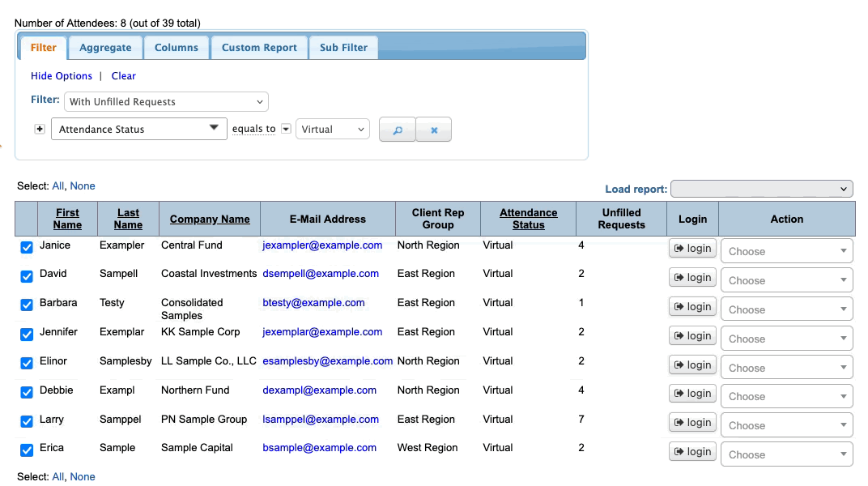Click the plus icon to add filter row
This screenshot has width=868, height=486.
[x=40, y=130]
